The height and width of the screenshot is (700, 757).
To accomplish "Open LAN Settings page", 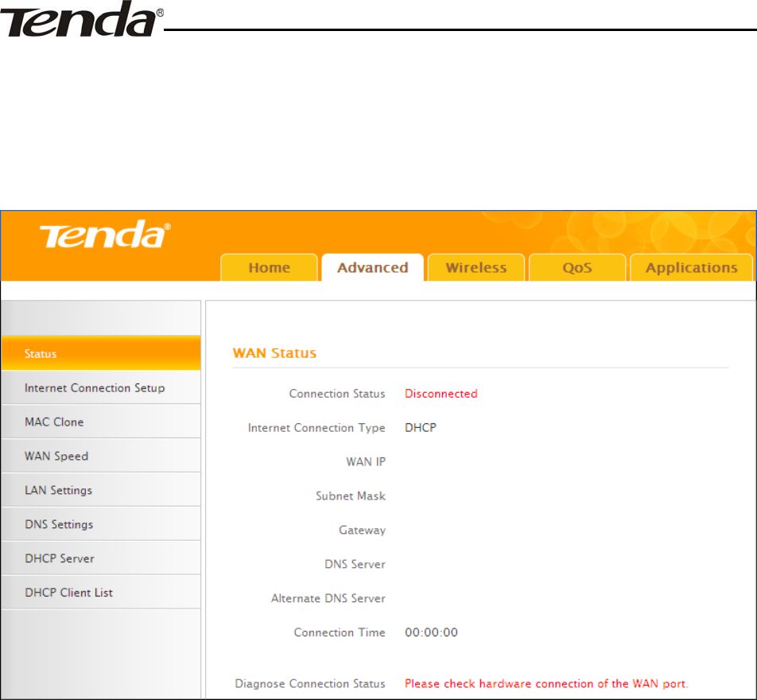I will click(101, 490).
